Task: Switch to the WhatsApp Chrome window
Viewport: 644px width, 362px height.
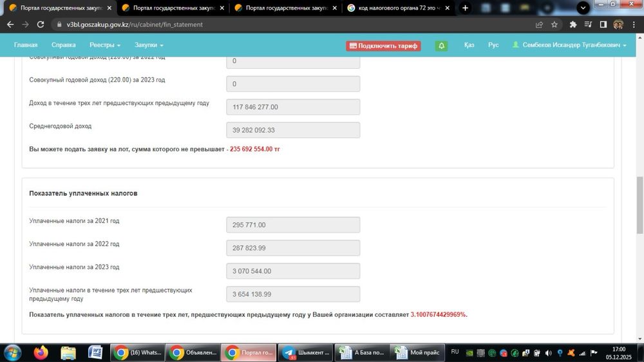Action: (138, 352)
